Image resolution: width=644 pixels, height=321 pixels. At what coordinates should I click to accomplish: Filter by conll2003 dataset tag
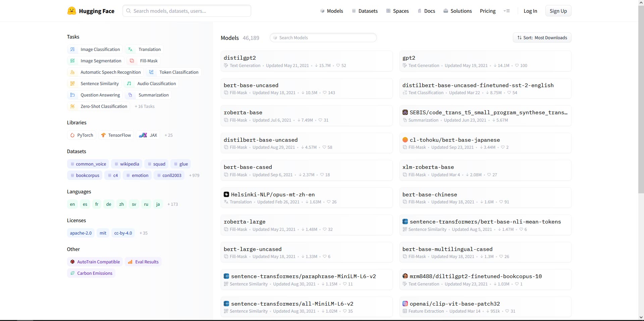pos(169,175)
